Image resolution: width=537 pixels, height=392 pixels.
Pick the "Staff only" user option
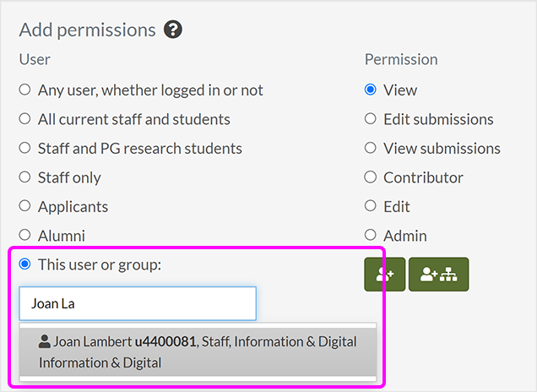(x=24, y=177)
